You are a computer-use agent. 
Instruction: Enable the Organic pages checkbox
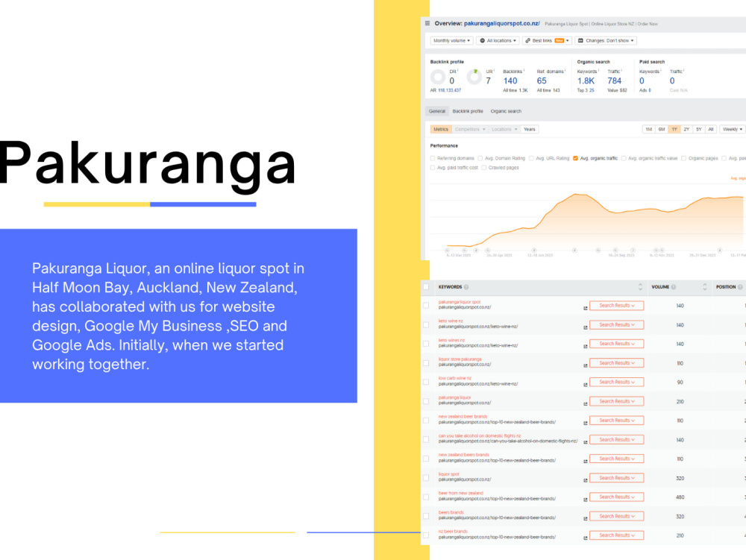pos(683,158)
